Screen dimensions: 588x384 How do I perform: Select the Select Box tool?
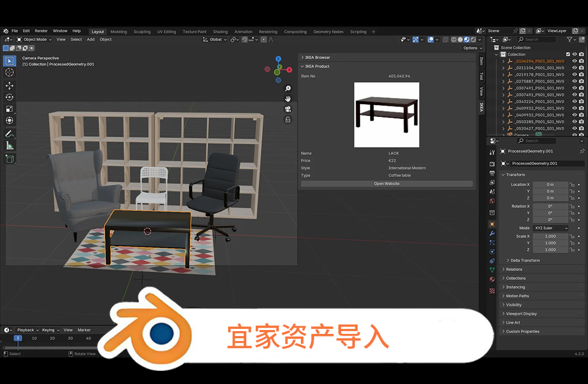10,61
